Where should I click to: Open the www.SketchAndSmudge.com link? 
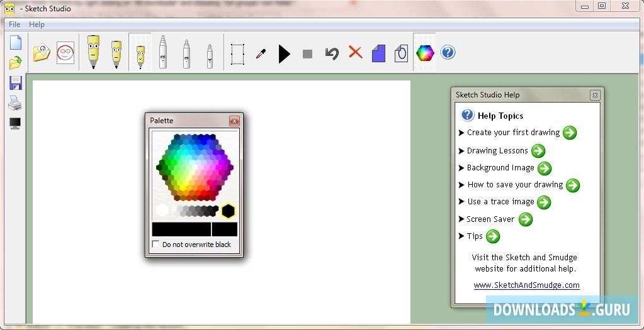tap(526, 285)
